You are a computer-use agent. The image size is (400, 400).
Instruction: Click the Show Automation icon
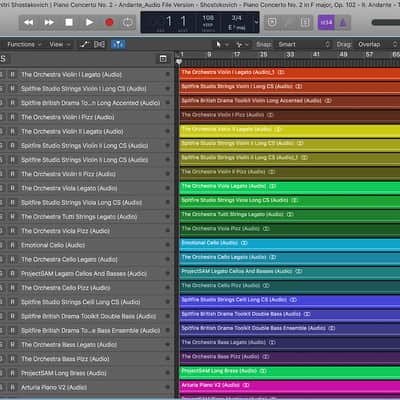(85, 44)
